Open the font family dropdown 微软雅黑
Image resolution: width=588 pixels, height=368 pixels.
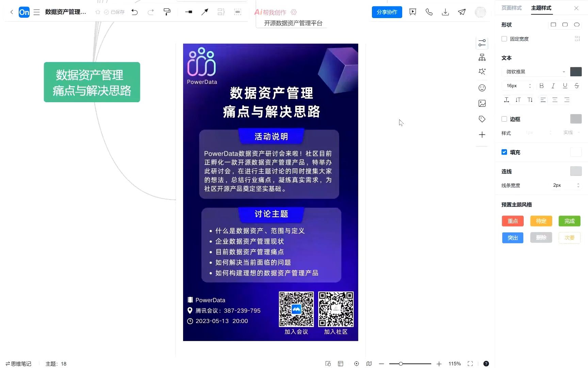click(534, 72)
